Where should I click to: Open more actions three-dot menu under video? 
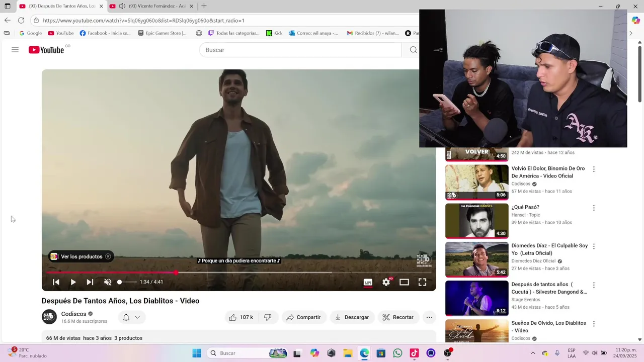pos(429,317)
